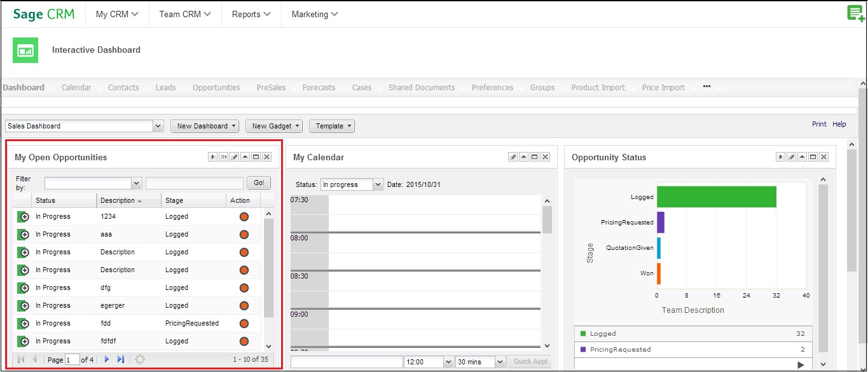The width and height of the screenshot is (868, 372).
Task: Open the opportunity icon for row dfg
Action: pos(23,288)
